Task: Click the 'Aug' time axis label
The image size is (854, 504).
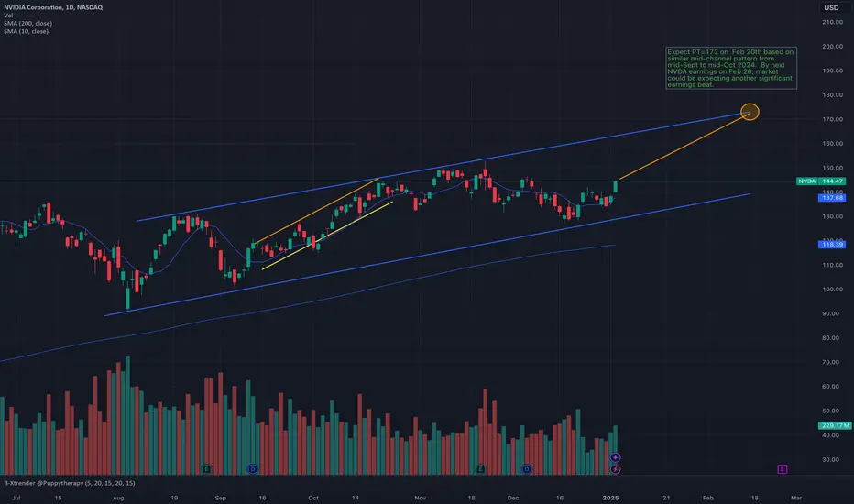Action: [118, 498]
